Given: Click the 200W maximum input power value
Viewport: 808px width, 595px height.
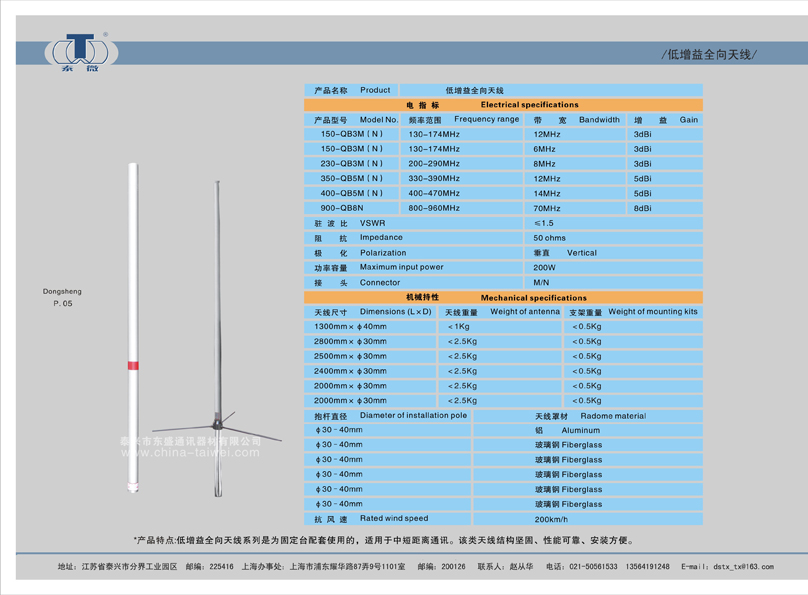Looking at the screenshot, I should [544, 268].
